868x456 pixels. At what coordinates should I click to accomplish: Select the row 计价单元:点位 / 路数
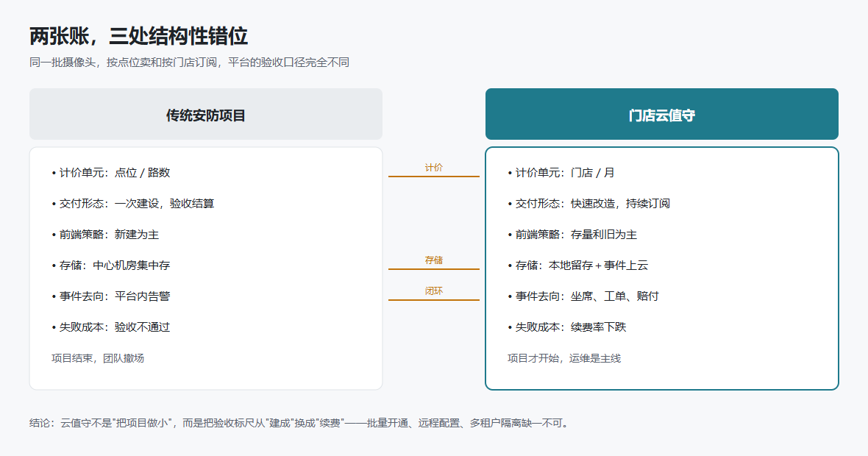click(x=111, y=173)
